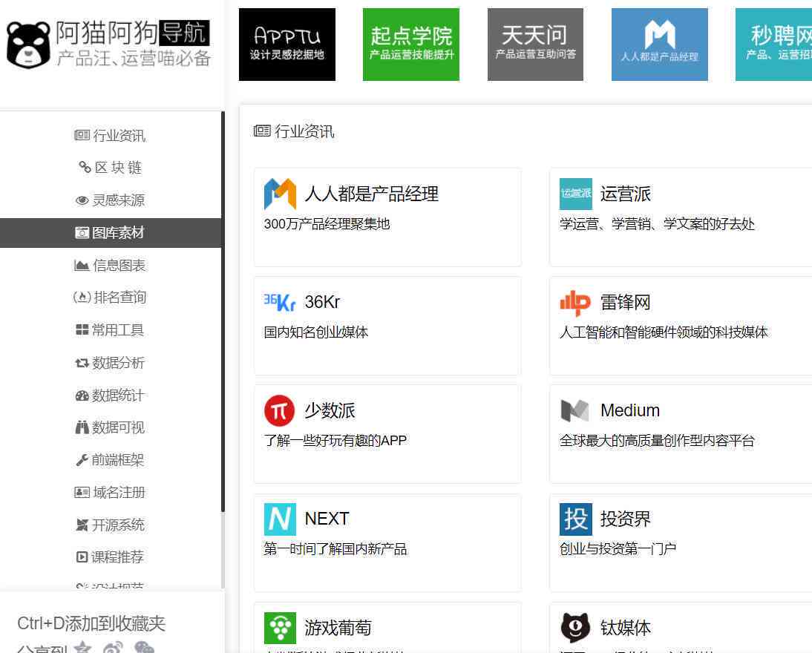Open the 人人都是产品经理 card title
This screenshot has height=653, width=812.
371,194
